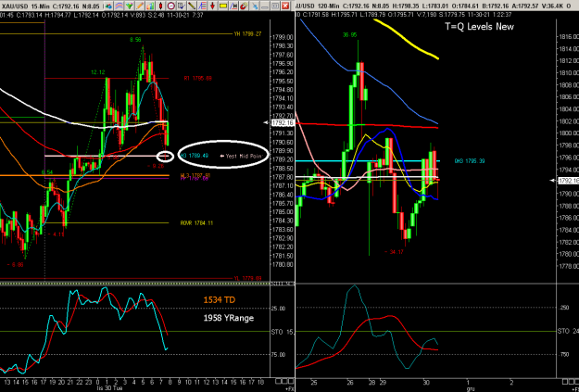Click first small square under 120-Min chart
The height and width of the screenshot is (392, 579).
[563, 381]
